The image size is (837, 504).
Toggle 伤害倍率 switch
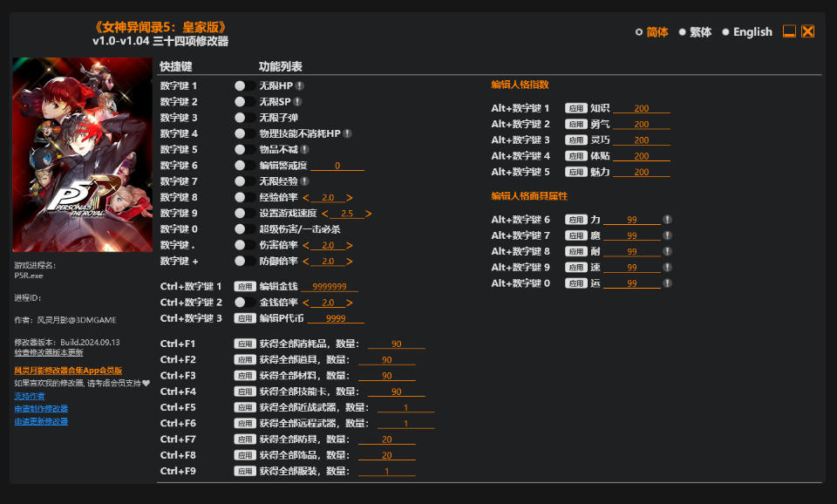click(244, 245)
